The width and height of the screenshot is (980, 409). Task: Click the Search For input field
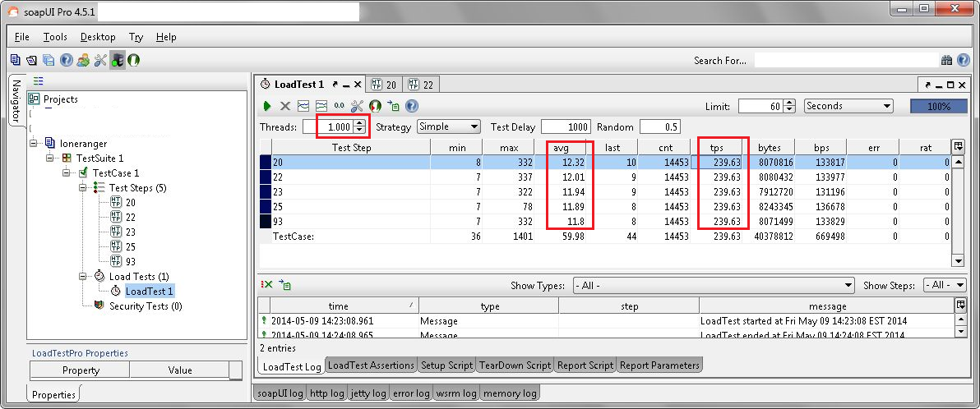pos(846,61)
